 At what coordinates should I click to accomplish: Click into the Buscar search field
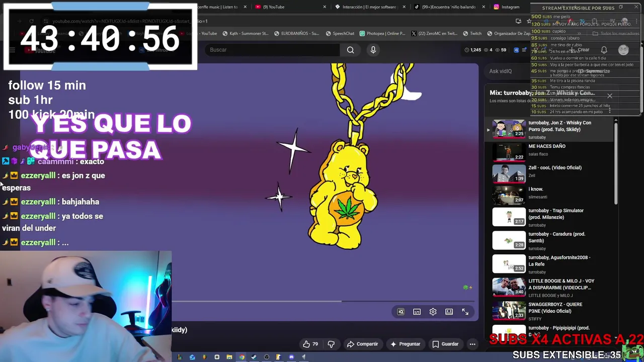click(273, 50)
